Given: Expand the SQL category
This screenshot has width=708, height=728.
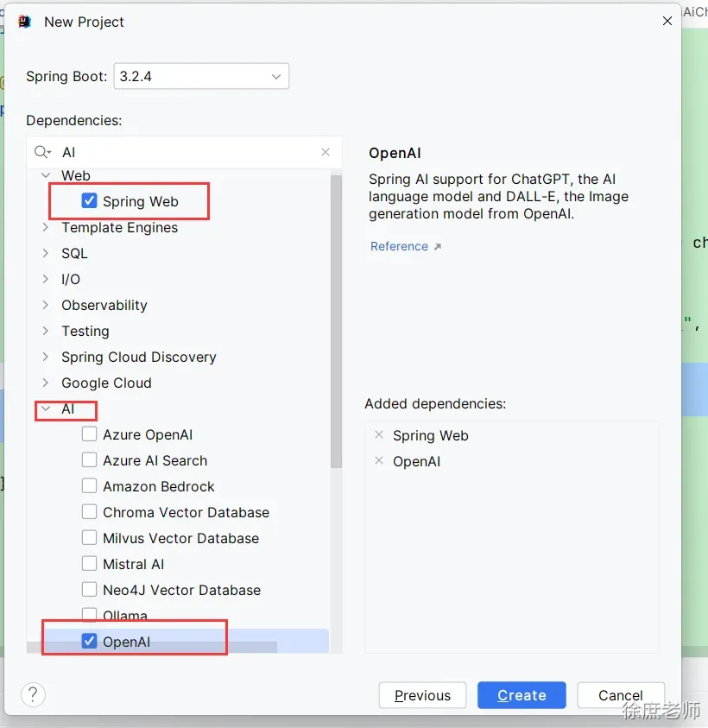Looking at the screenshot, I should coord(46,253).
